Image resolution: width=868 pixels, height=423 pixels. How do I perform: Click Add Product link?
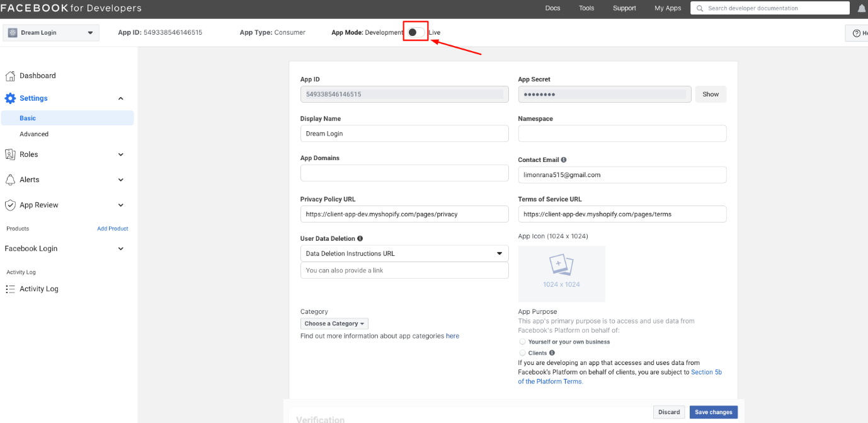113,229
